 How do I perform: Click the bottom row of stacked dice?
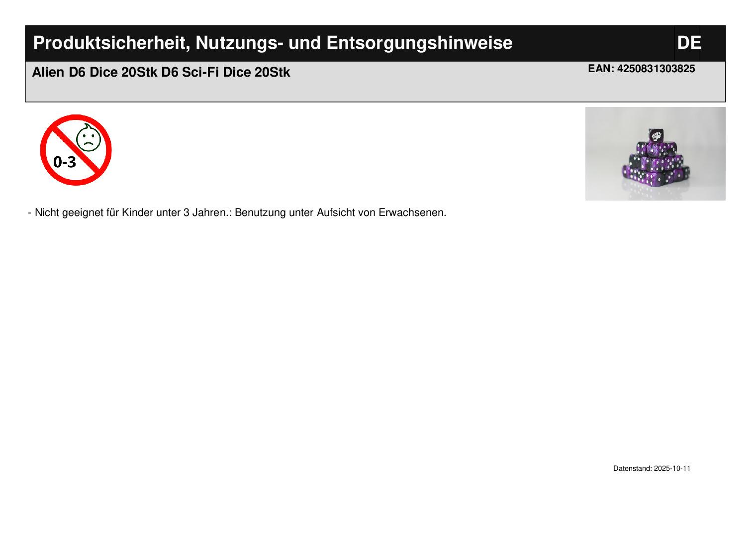click(655, 175)
